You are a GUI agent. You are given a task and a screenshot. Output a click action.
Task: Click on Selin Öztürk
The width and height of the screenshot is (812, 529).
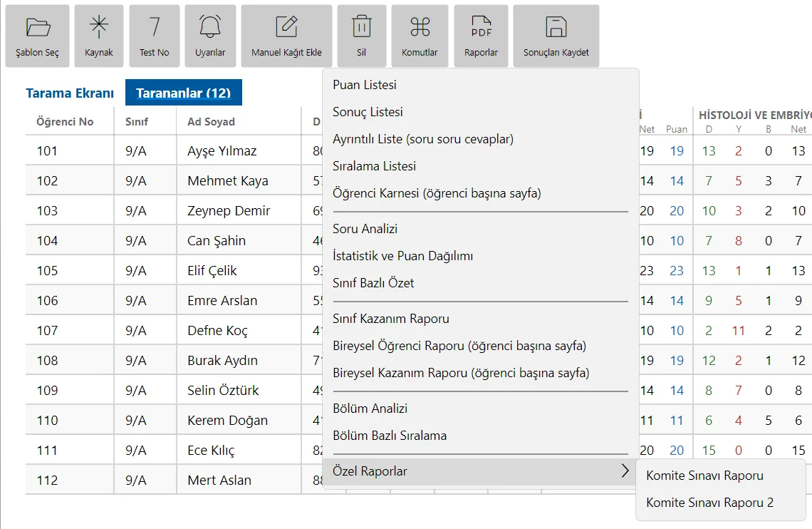tap(223, 391)
